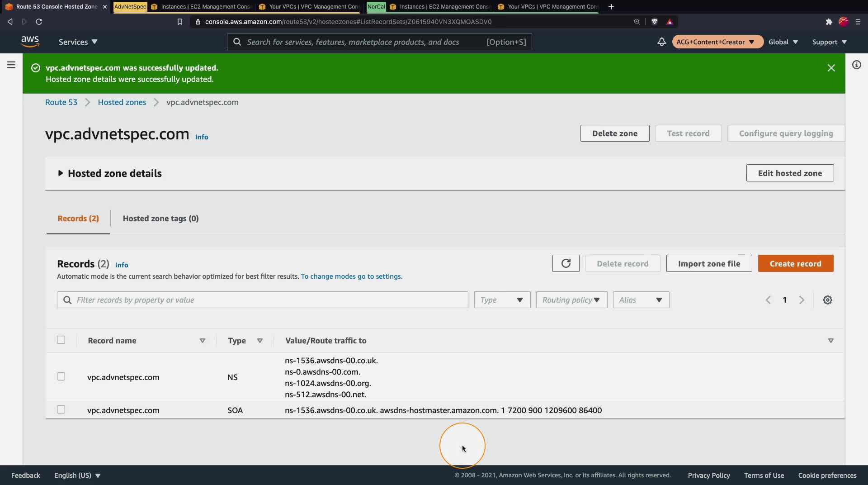Open the Global region dropdown
This screenshot has width=868, height=485.
[783, 42]
